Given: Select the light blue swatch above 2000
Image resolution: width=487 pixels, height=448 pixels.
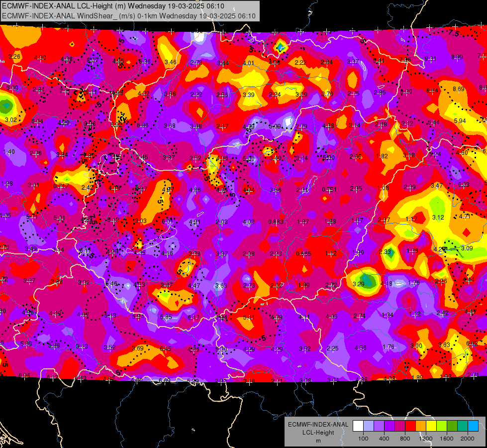Looking at the screenshot, I should click(x=473, y=426).
